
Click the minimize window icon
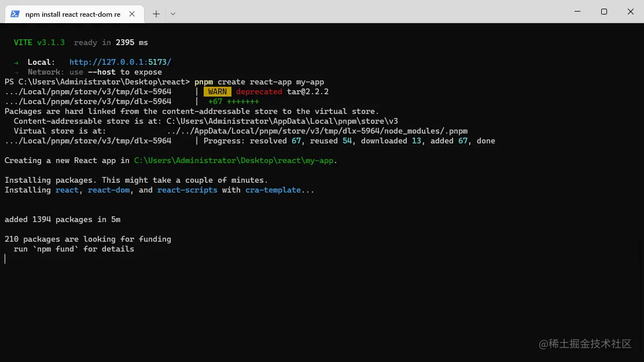577,12
